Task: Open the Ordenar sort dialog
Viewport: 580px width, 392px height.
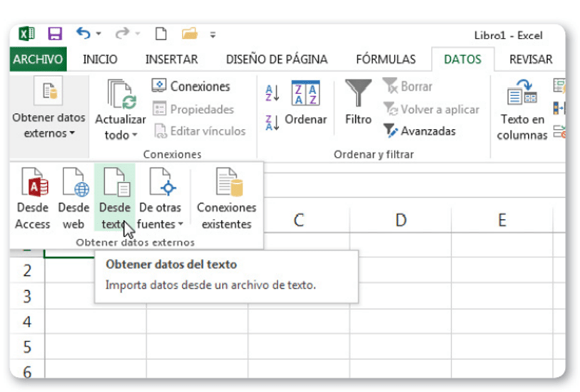Action: tap(305, 103)
